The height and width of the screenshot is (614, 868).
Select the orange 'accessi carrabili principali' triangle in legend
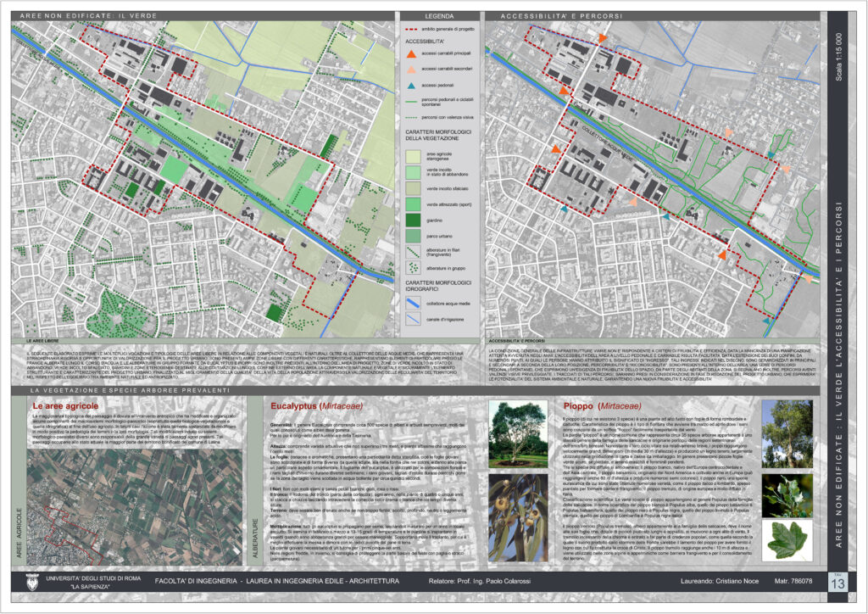tap(411, 53)
